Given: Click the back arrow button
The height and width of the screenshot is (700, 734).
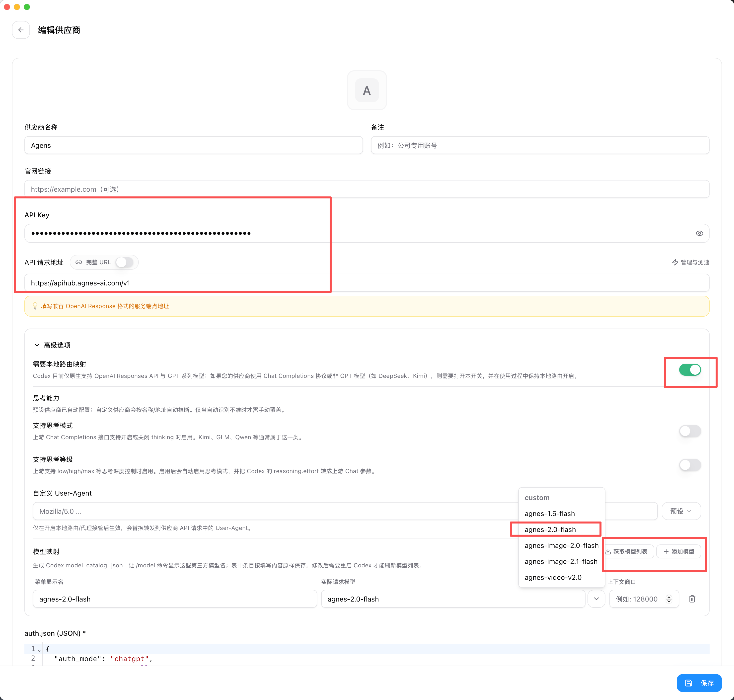Looking at the screenshot, I should coord(21,30).
